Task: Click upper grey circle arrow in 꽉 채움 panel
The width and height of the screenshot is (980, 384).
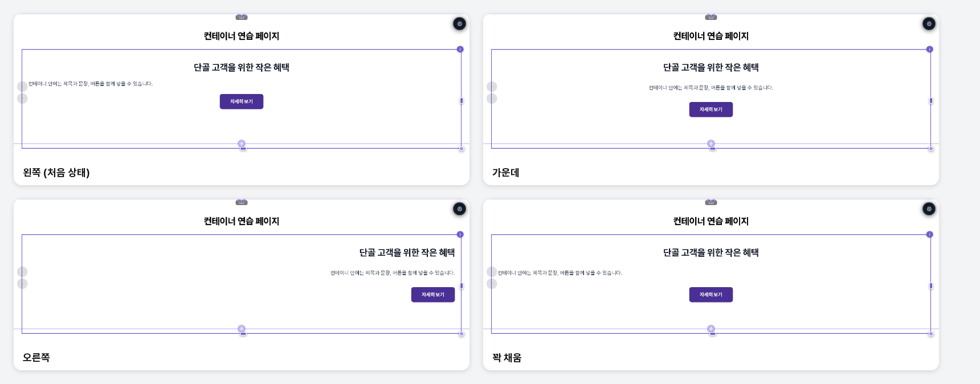Action: [x=492, y=272]
